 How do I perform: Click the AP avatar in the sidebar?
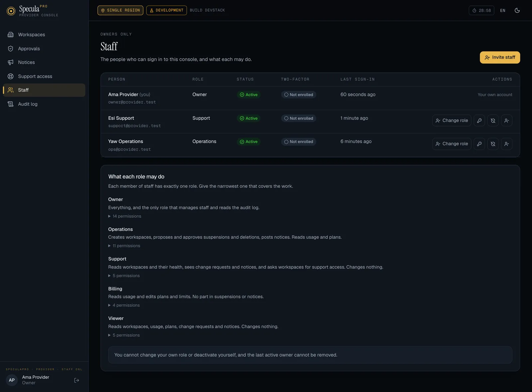(x=12, y=380)
